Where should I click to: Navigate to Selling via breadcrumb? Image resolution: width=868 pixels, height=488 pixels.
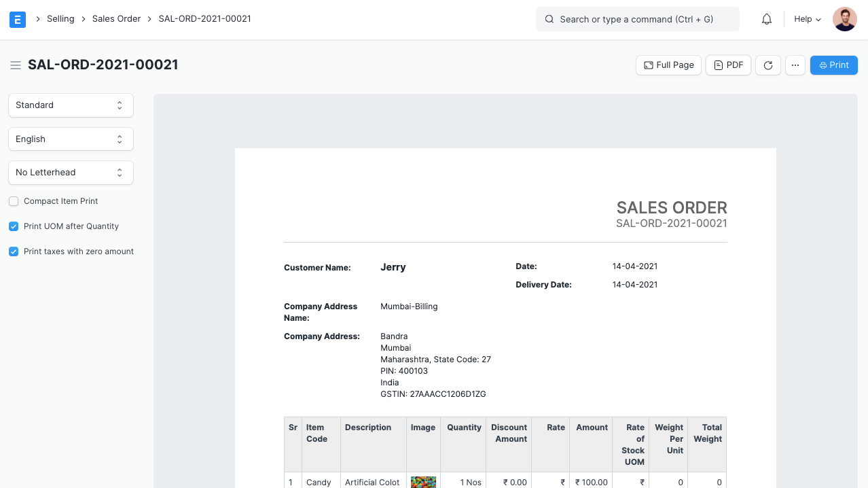(60, 18)
